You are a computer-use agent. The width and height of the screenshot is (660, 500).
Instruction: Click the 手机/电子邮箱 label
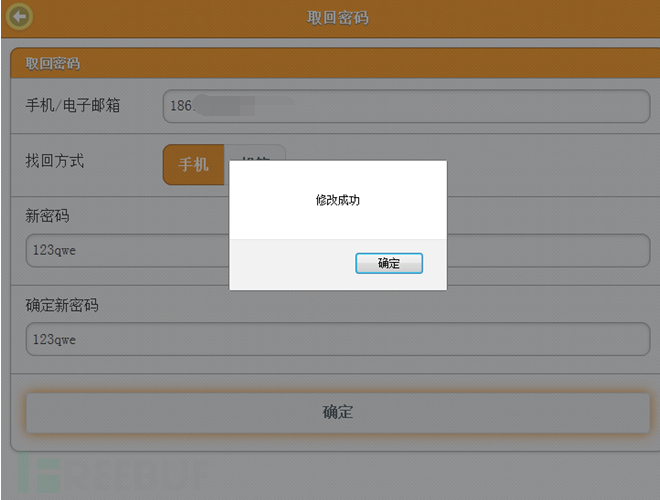coord(73,105)
